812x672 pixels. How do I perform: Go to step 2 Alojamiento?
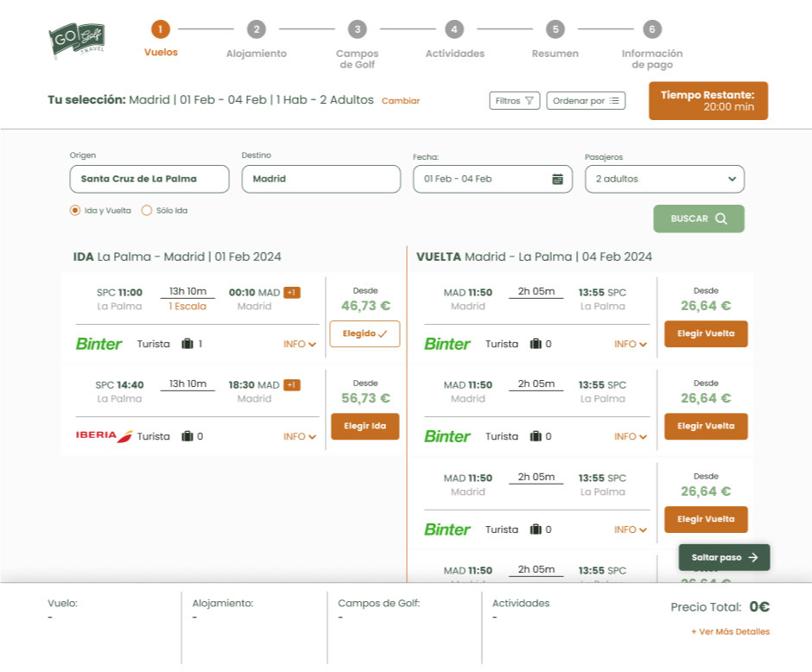pyautogui.click(x=256, y=29)
